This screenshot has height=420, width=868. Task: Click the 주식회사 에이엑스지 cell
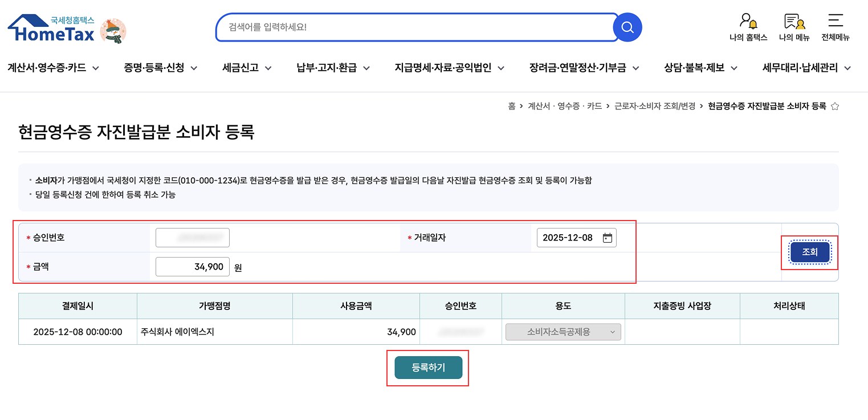click(x=214, y=332)
